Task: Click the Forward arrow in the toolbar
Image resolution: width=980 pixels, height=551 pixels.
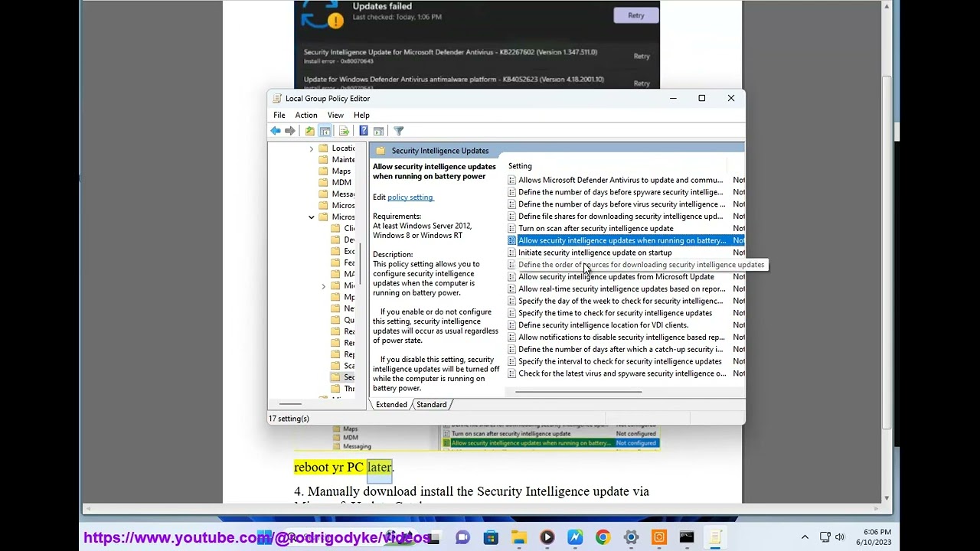Action: [x=289, y=131]
